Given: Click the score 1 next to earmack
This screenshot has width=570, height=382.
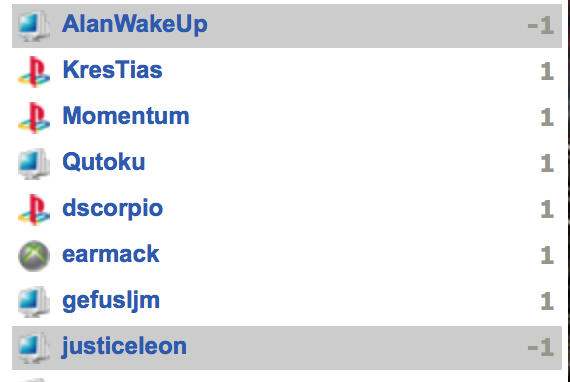Looking at the screenshot, I should pos(547,256).
